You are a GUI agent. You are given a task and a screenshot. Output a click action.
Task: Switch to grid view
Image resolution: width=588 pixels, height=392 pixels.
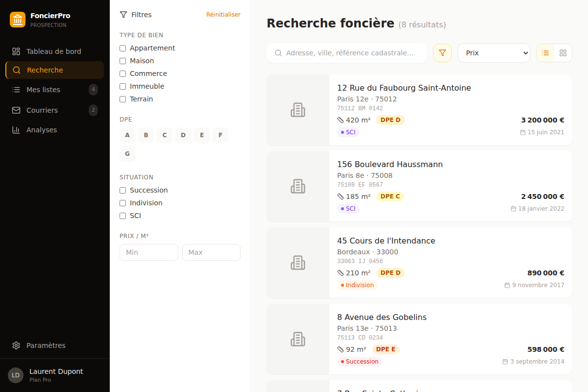pos(563,53)
